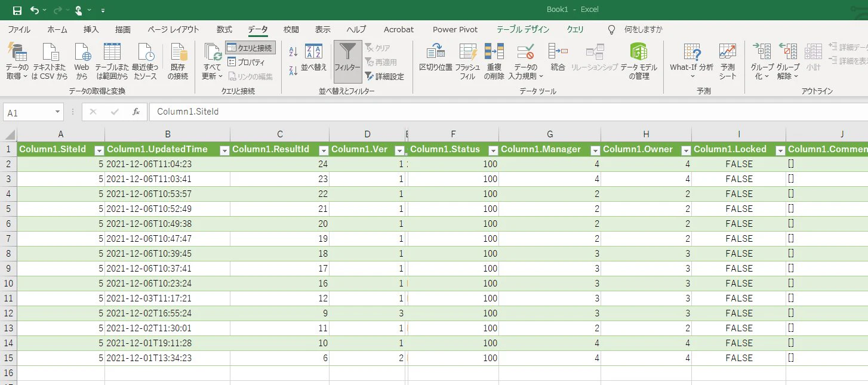Open the データの取得 (Get Data) menu
This screenshot has width=868, height=385.
tap(17, 61)
